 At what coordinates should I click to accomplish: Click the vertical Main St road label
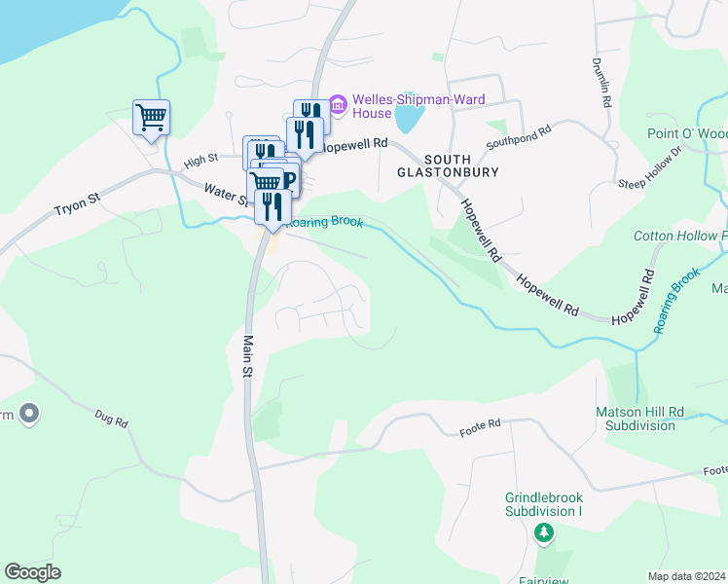tap(248, 356)
